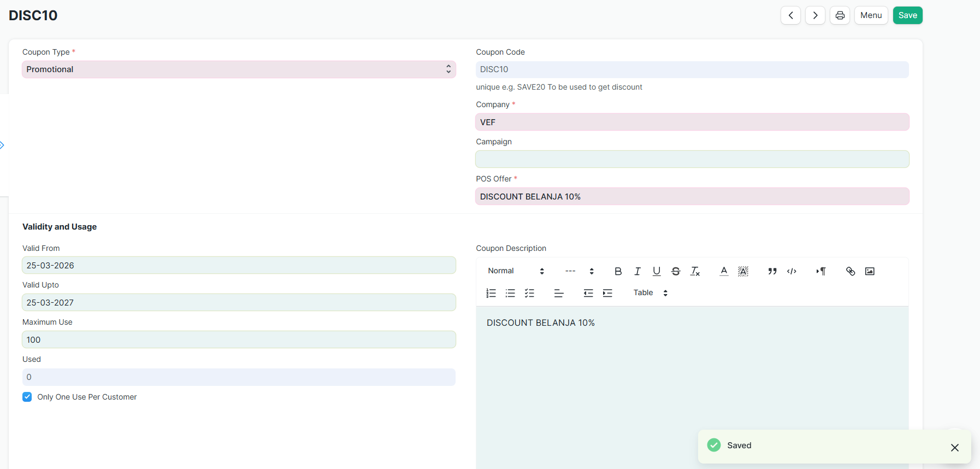Viewport: 980px width, 469px height.
Task: Insert a blockquote in the editor
Action: pos(772,271)
